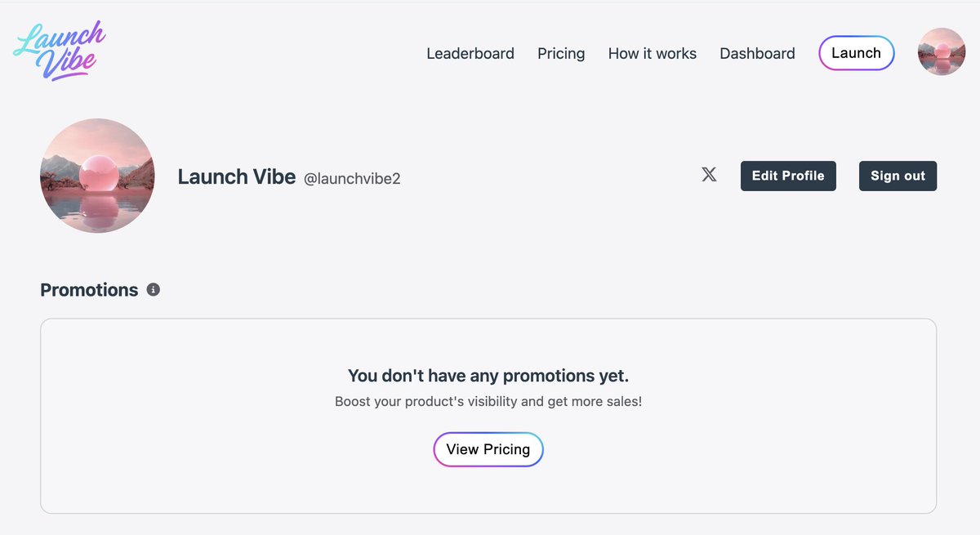Image resolution: width=980 pixels, height=535 pixels.
Task: Click the View Pricing button
Action: click(x=488, y=449)
